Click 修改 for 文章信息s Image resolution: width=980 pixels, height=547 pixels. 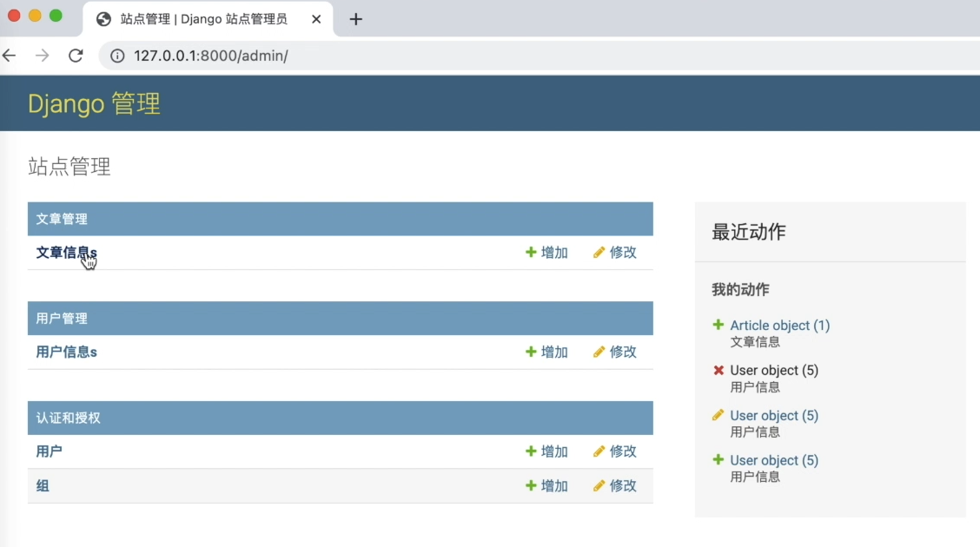point(615,253)
